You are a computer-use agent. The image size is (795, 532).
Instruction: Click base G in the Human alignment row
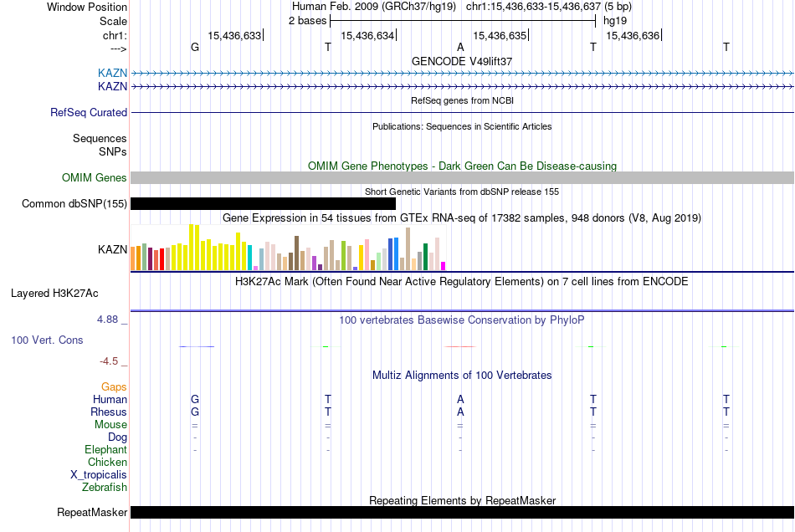pyautogui.click(x=195, y=399)
